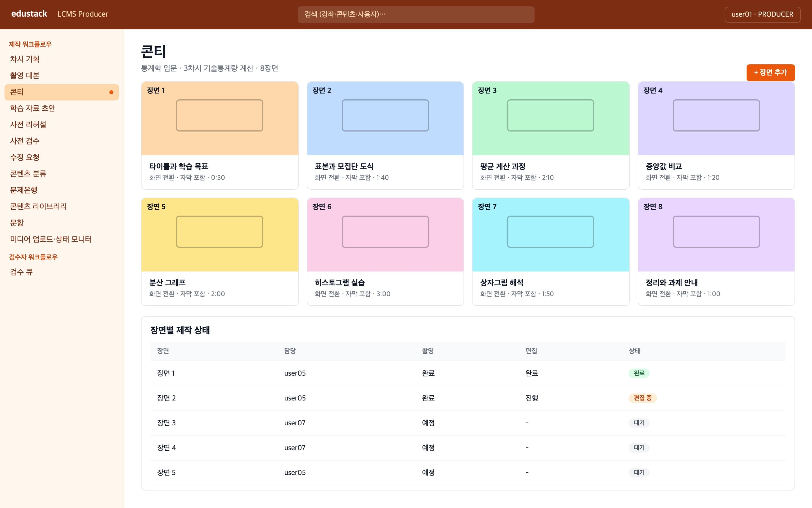The width and height of the screenshot is (812, 508).
Task: Open 문제은행 from the sidebar
Action: [x=62, y=190]
